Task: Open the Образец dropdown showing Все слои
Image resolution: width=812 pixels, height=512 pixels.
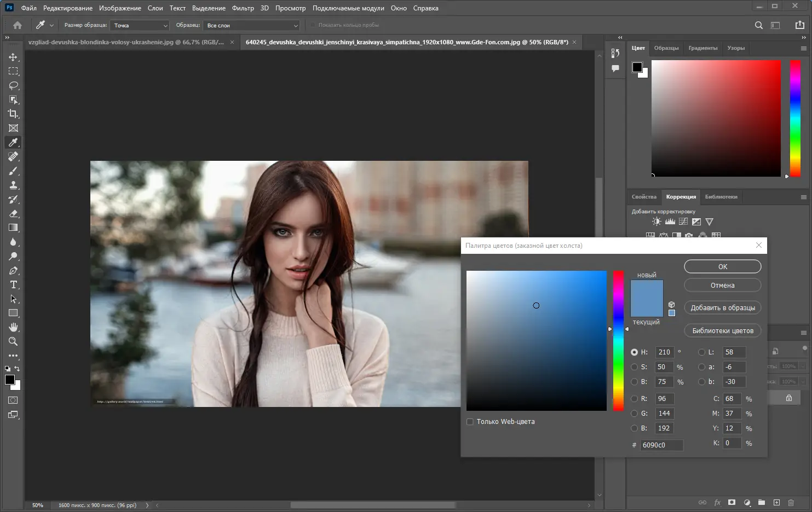Action: [x=252, y=25]
